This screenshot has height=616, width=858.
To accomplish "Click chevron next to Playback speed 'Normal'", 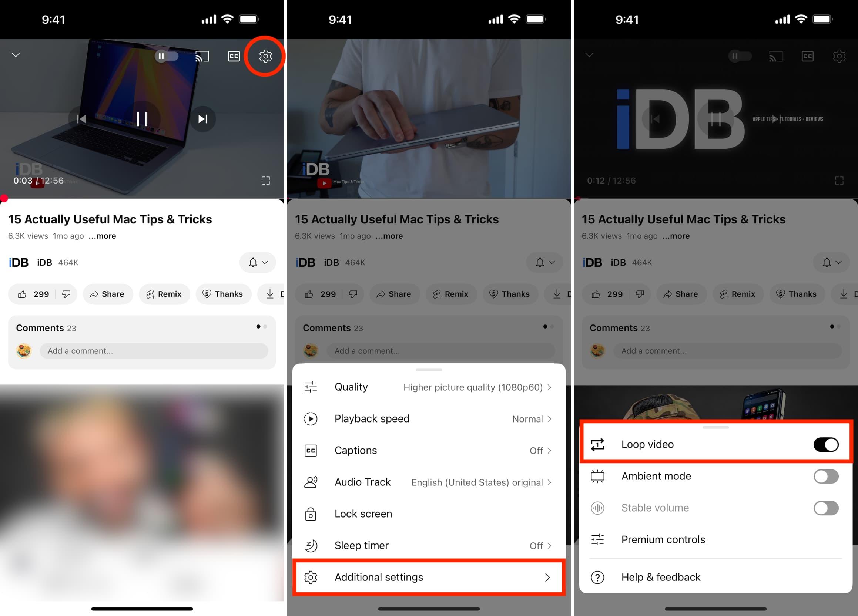I will click(x=549, y=419).
